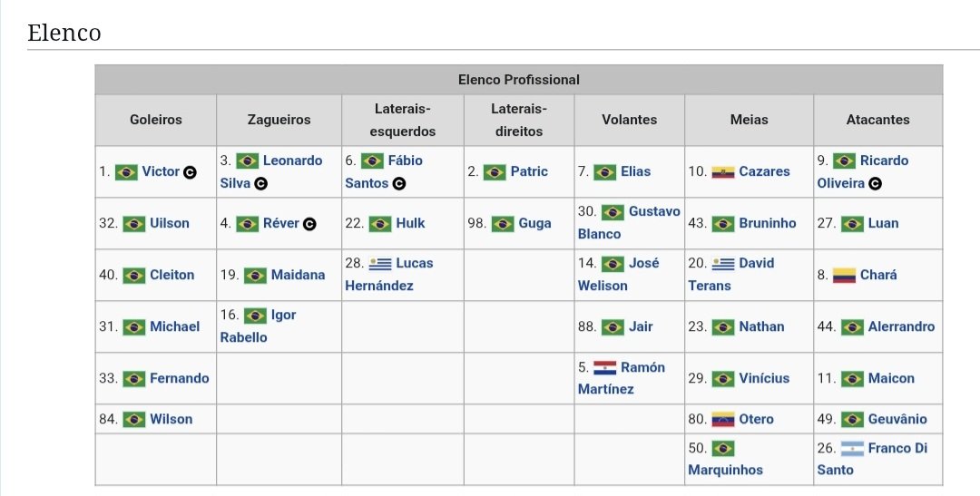The image size is (980, 496).
Task: Click the captain badge after Ricardo Oliveira
Action: [x=876, y=184]
